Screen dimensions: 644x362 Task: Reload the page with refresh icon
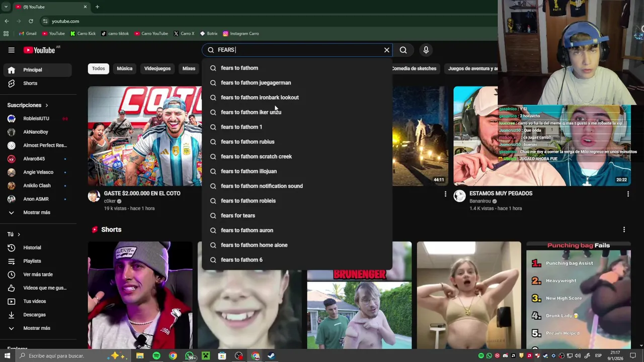pyautogui.click(x=31, y=21)
